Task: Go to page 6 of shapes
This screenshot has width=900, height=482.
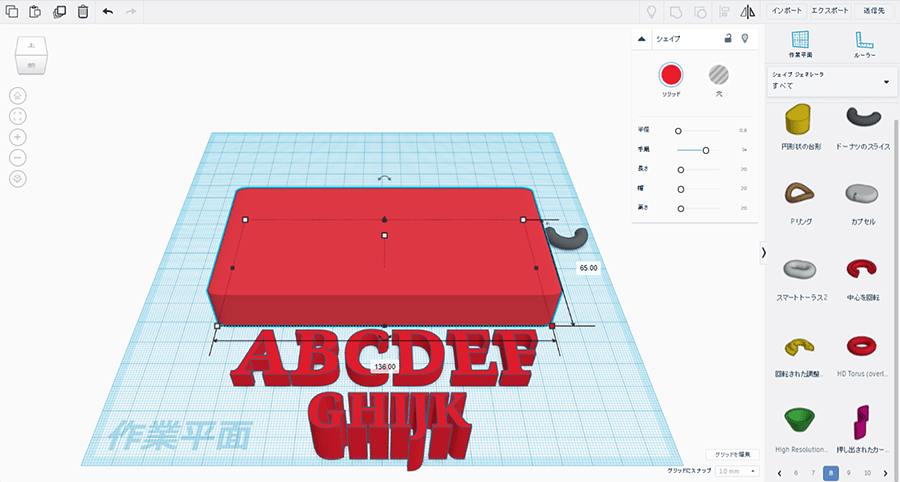Action: (x=795, y=472)
